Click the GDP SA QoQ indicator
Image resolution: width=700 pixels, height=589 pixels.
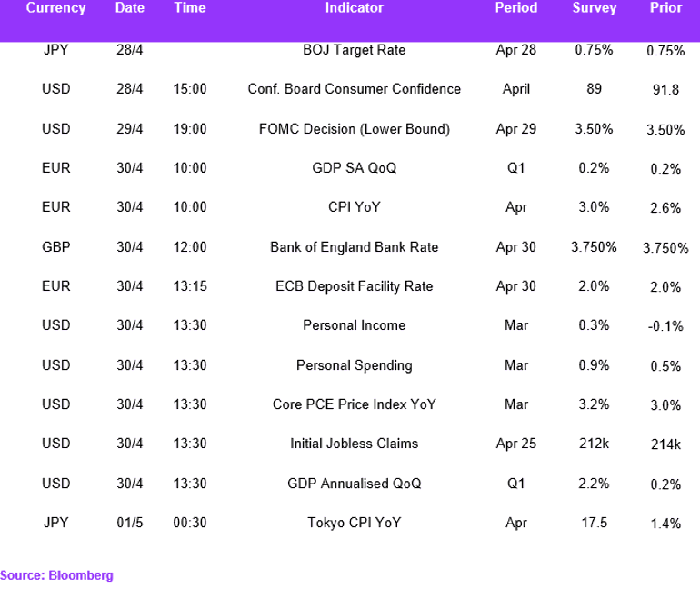[x=354, y=168]
